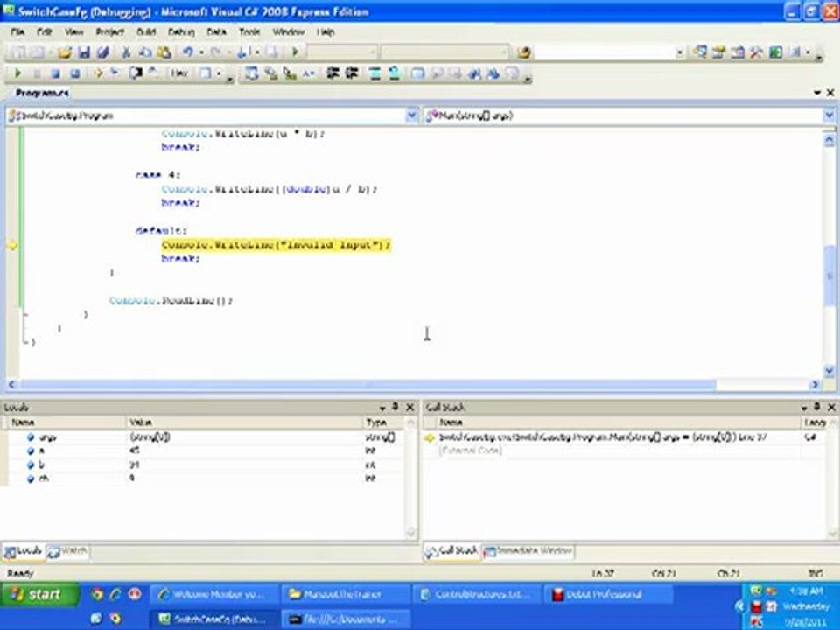This screenshot has width=840, height=630.
Task: Switch to the Immediate Window tab
Action: pyautogui.click(x=527, y=551)
